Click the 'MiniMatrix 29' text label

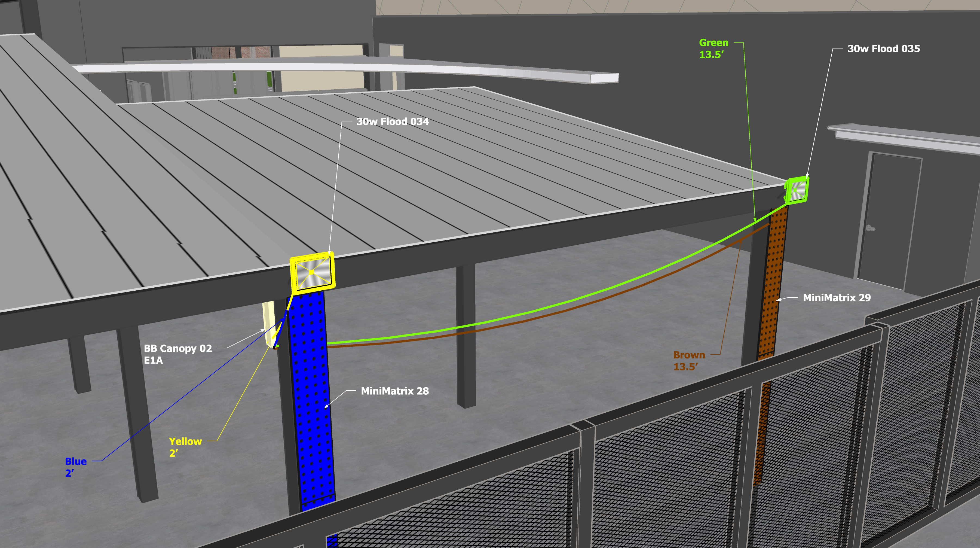tap(837, 298)
